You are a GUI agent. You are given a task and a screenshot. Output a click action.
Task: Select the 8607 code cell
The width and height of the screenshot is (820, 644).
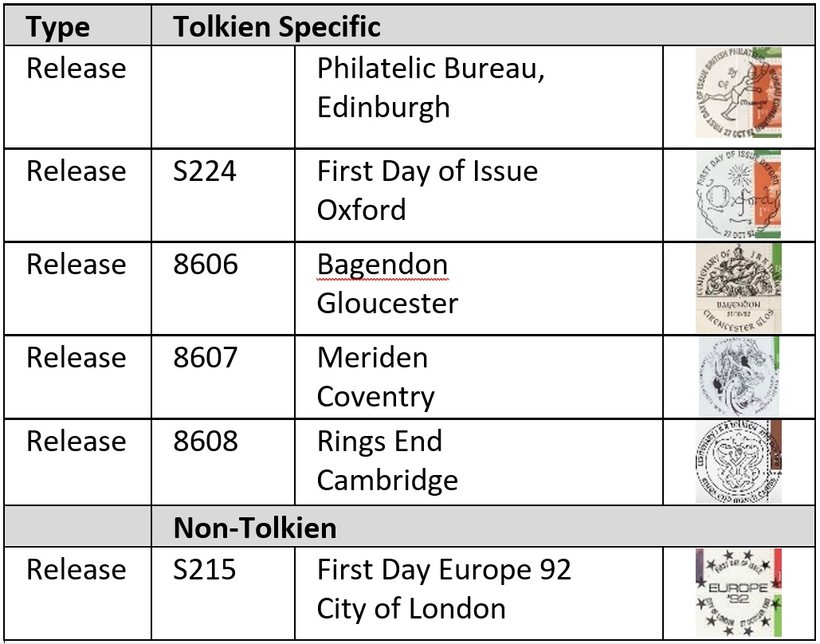(x=223, y=377)
